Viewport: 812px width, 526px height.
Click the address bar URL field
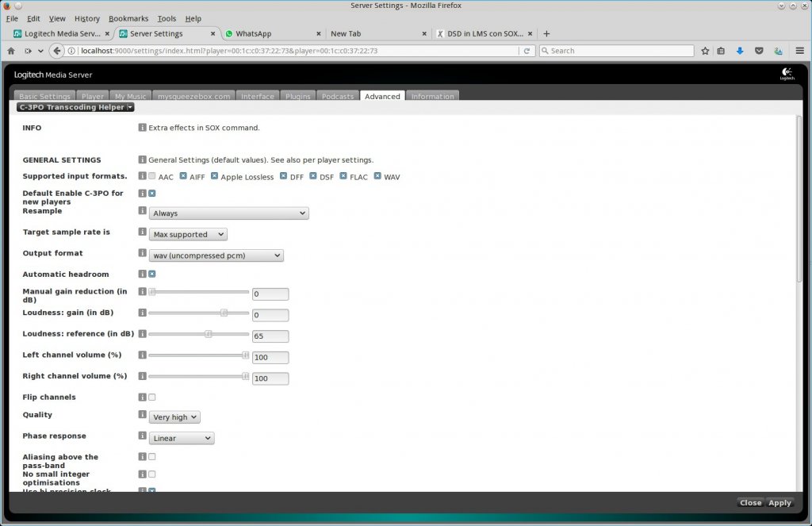pyautogui.click(x=298, y=51)
